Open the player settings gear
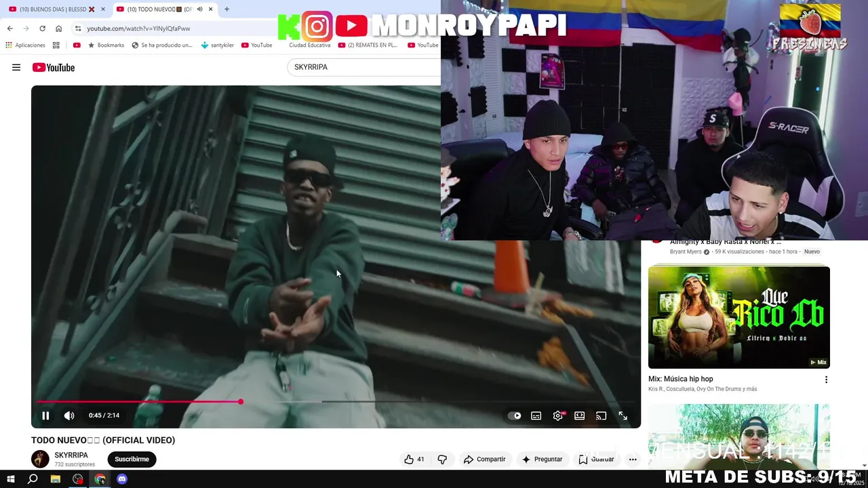This screenshot has height=488, width=868. tap(558, 415)
